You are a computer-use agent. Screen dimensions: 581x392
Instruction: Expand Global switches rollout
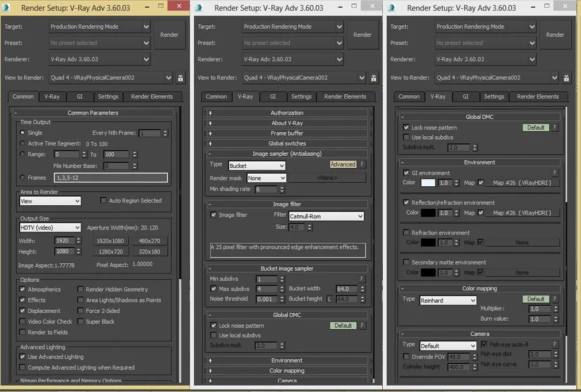pyautogui.click(x=287, y=143)
